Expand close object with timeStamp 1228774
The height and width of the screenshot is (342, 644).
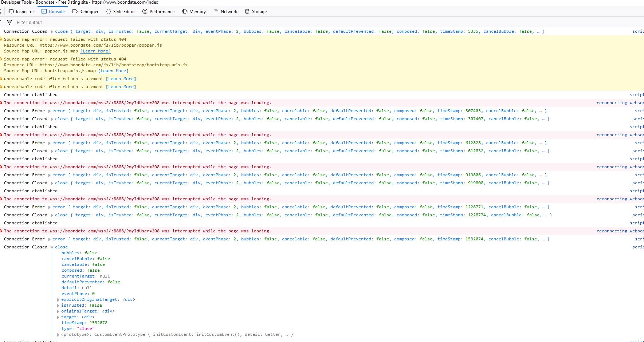click(52, 215)
